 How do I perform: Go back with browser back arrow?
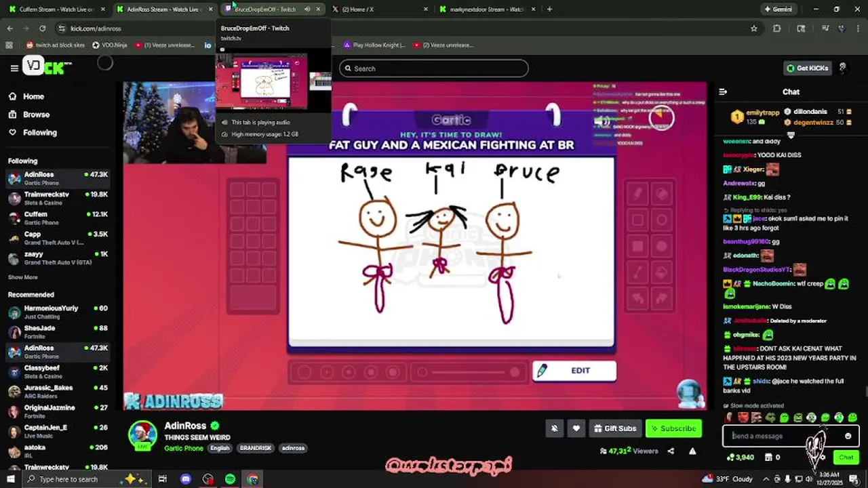pos(9,28)
